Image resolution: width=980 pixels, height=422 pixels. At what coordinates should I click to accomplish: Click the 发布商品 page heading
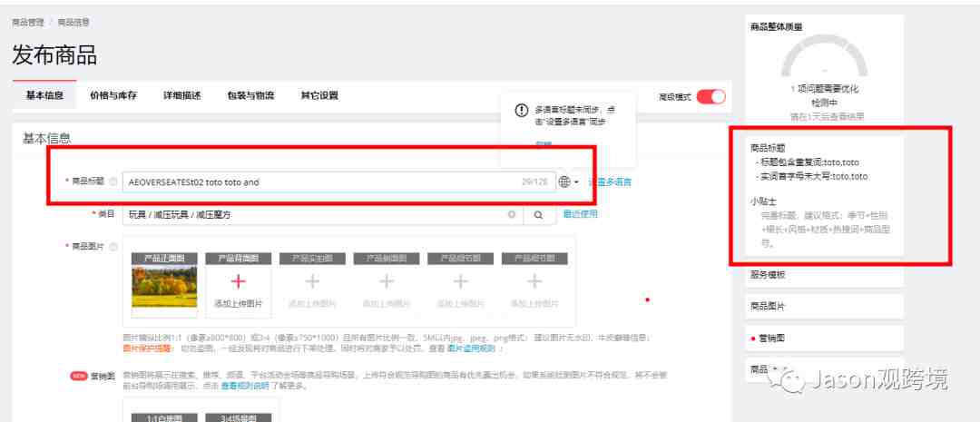pos(54,55)
